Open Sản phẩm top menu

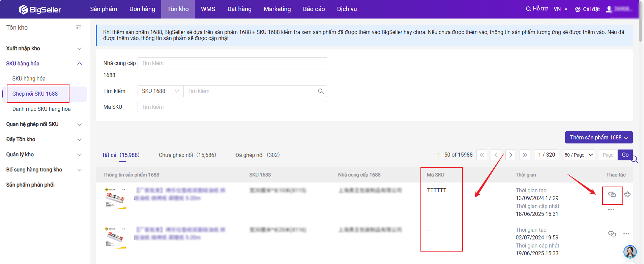(x=104, y=9)
